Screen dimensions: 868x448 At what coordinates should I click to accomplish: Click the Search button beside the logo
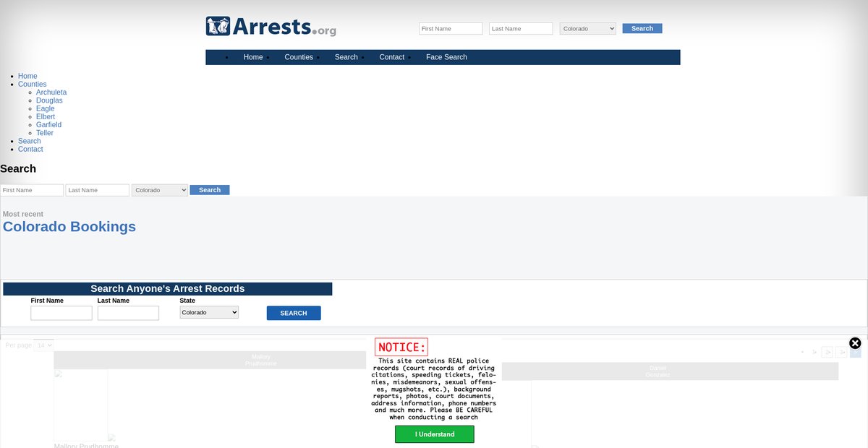pos(642,29)
